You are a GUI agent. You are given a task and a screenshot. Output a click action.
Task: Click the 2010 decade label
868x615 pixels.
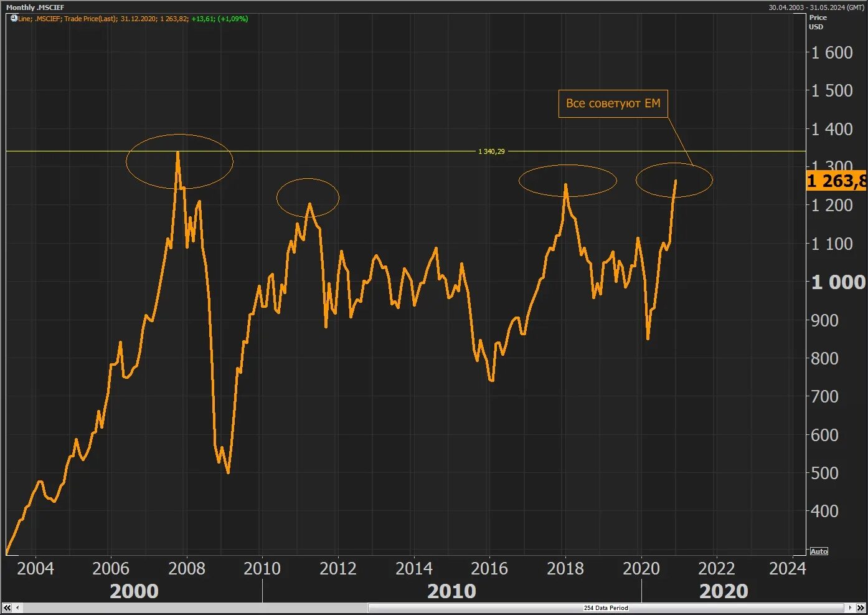pyautogui.click(x=451, y=591)
